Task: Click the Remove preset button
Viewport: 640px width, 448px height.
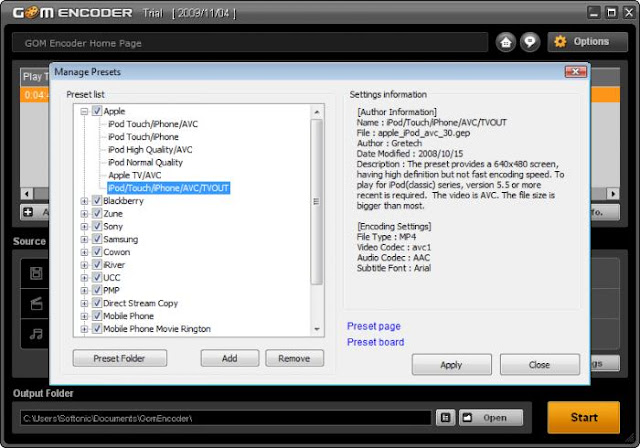Action: pyautogui.click(x=294, y=358)
